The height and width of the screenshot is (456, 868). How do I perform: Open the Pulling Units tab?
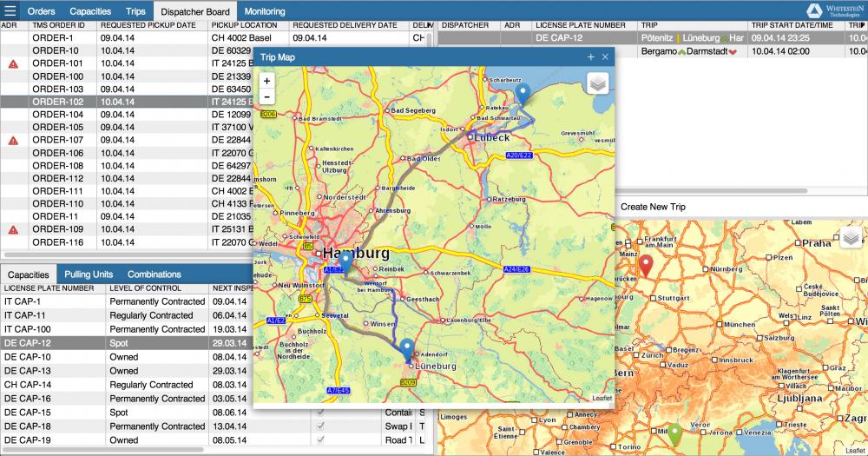coord(89,274)
